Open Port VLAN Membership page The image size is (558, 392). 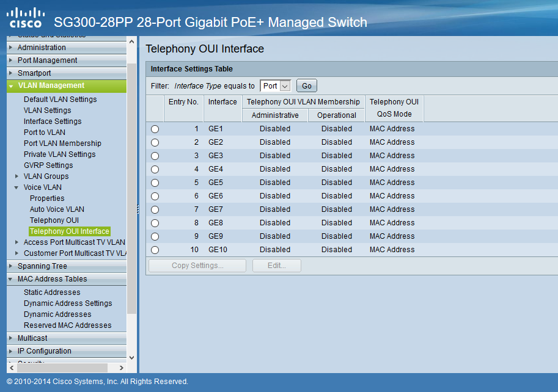click(62, 143)
